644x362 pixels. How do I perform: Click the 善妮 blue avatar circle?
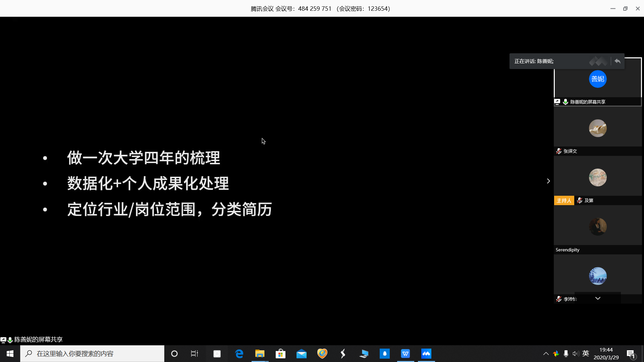(598, 79)
